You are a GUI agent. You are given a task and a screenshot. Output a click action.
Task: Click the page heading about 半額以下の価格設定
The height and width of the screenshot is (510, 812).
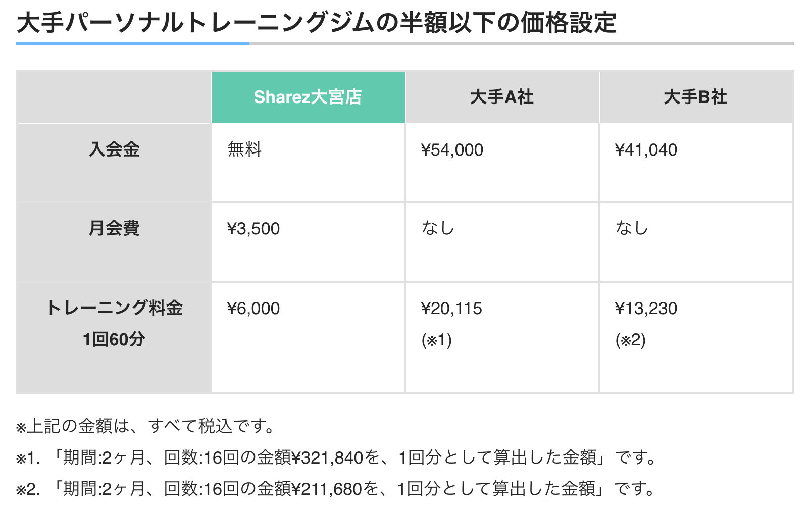316,23
